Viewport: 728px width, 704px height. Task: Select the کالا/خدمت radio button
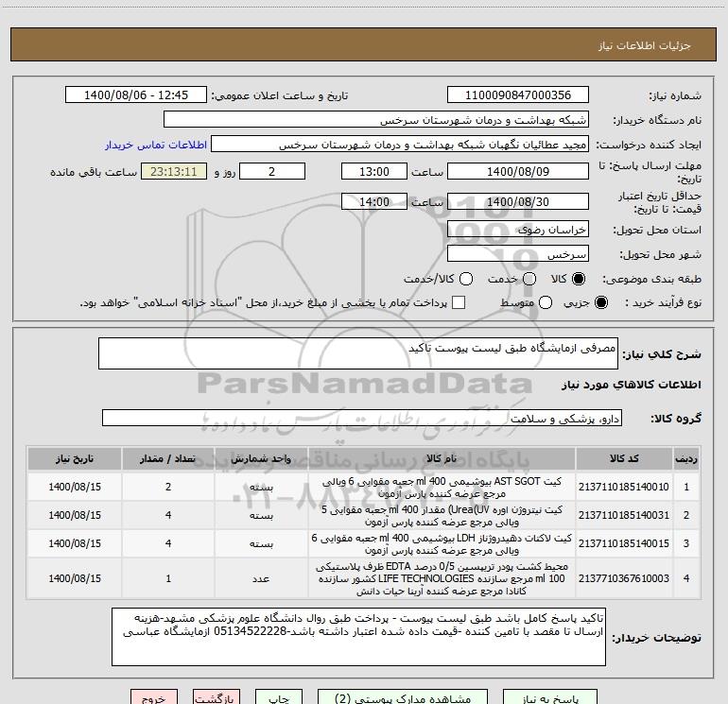point(466,279)
